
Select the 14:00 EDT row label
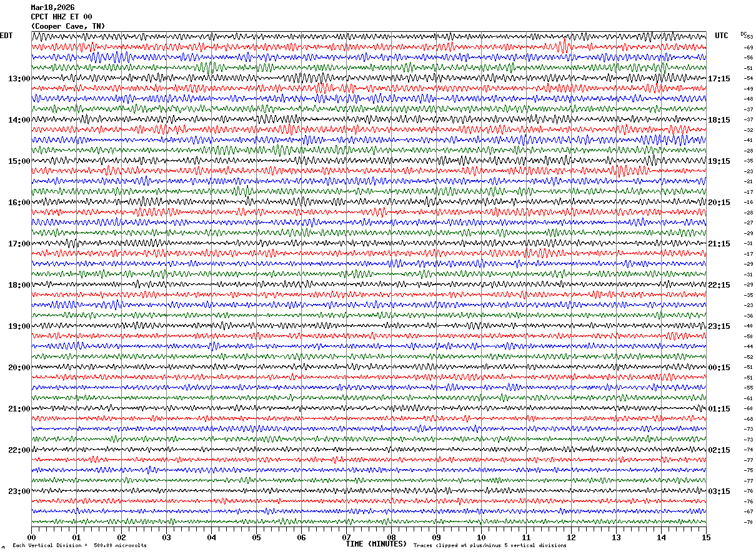(19, 120)
